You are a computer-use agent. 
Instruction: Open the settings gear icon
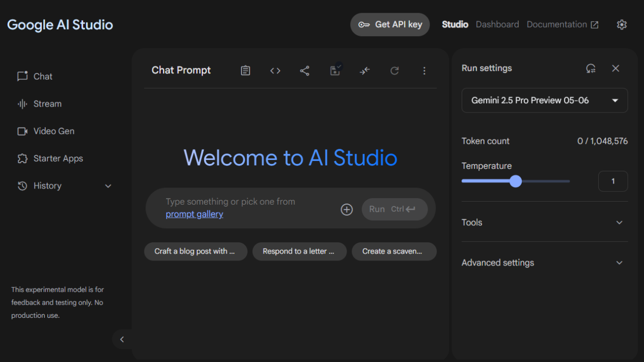(x=622, y=25)
